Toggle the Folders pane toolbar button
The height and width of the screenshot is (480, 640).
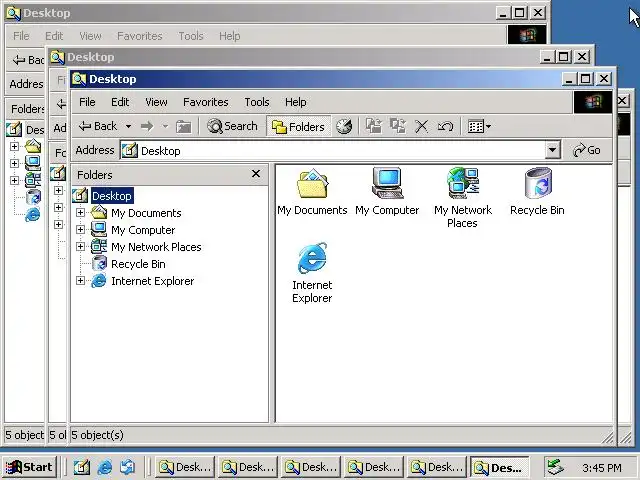[x=298, y=127]
